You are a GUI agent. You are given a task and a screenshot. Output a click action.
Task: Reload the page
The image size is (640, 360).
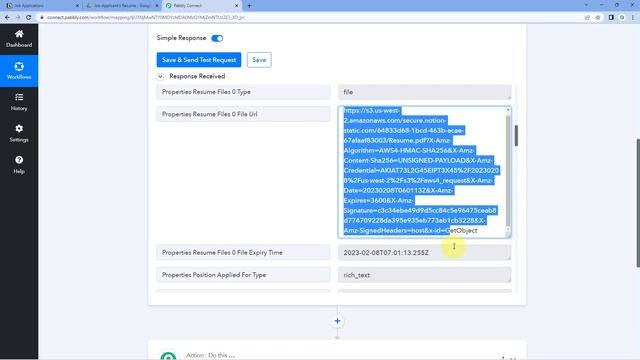(x=29, y=18)
